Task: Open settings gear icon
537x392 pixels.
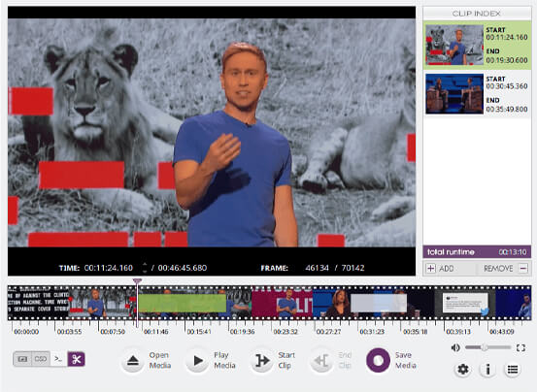Action: tap(462, 369)
